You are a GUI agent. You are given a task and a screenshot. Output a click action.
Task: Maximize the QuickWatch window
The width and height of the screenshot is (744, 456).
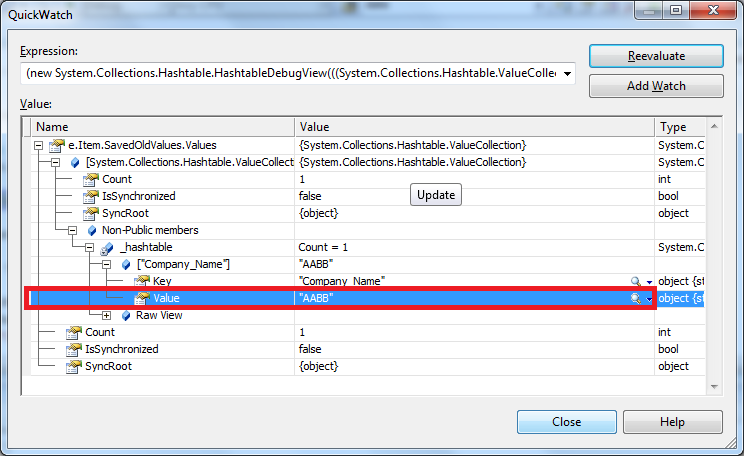676,10
